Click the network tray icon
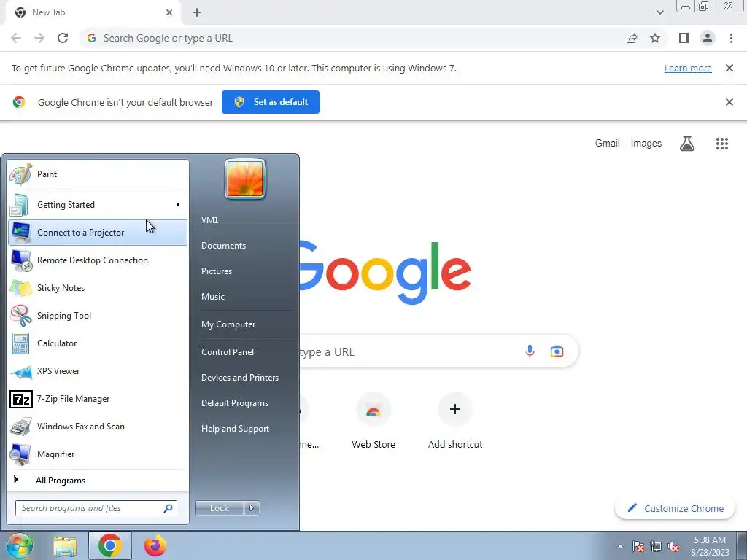The image size is (747, 560). coord(656,546)
